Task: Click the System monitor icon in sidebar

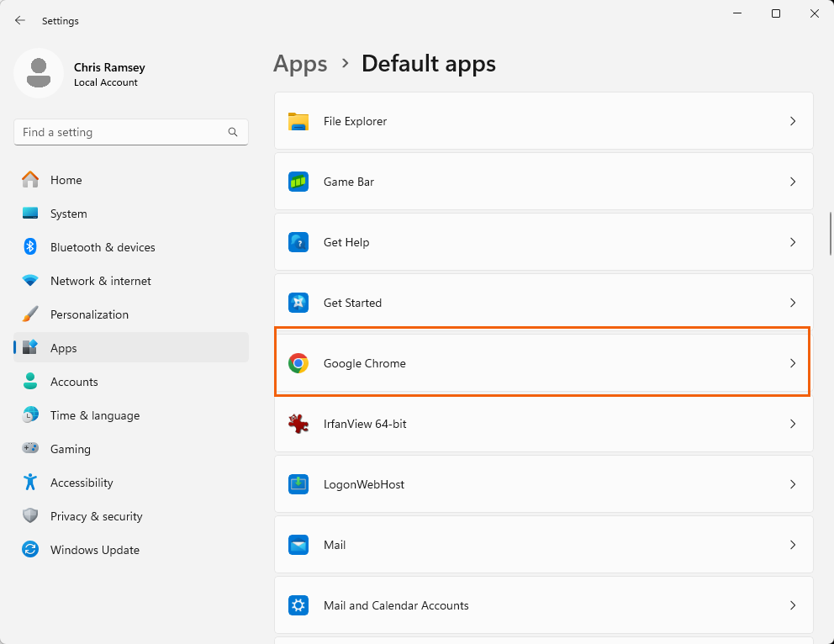Action: pyautogui.click(x=30, y=214)
